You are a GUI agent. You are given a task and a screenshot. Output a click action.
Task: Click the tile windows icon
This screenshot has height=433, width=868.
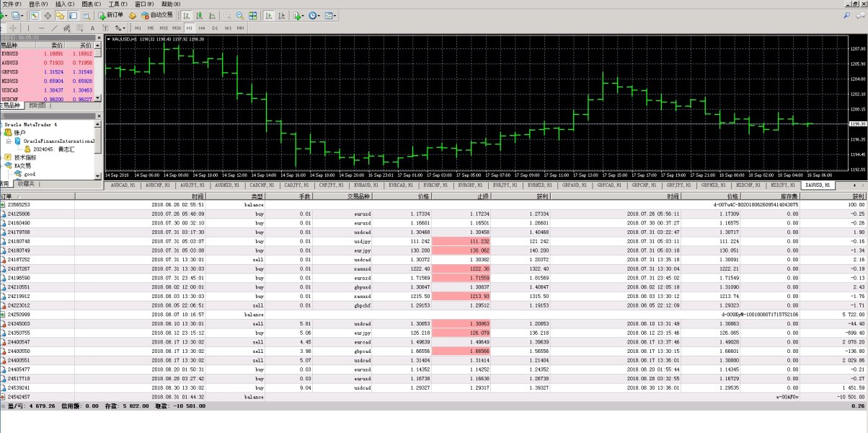(x=252, y=14)
